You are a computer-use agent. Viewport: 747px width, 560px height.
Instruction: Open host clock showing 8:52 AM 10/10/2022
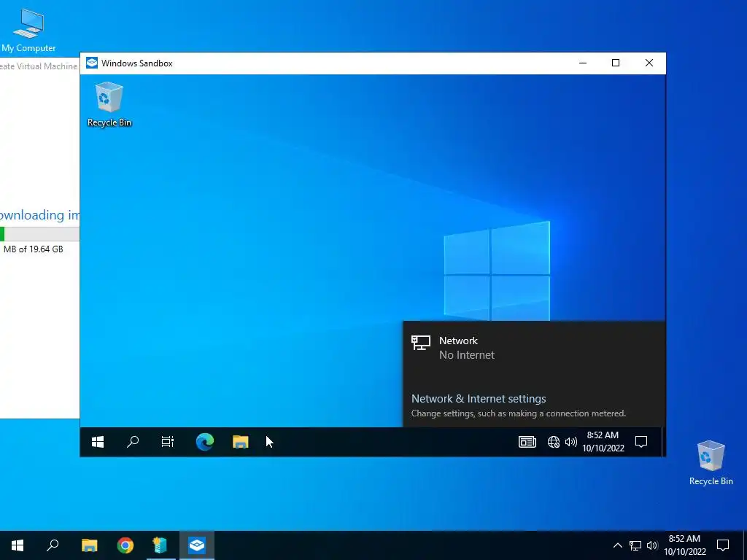[x=684, y=545]
